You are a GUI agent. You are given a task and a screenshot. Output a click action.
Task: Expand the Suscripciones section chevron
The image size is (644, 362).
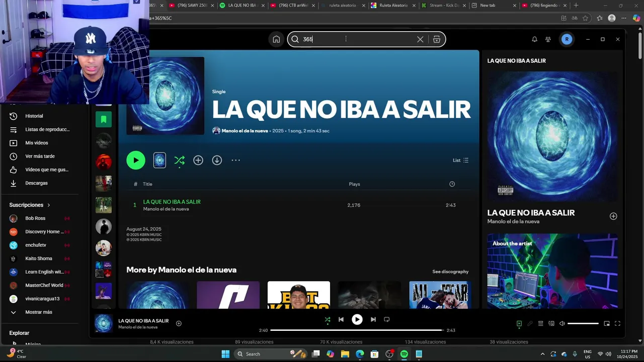pyautogui.click(x=49, y=205)
